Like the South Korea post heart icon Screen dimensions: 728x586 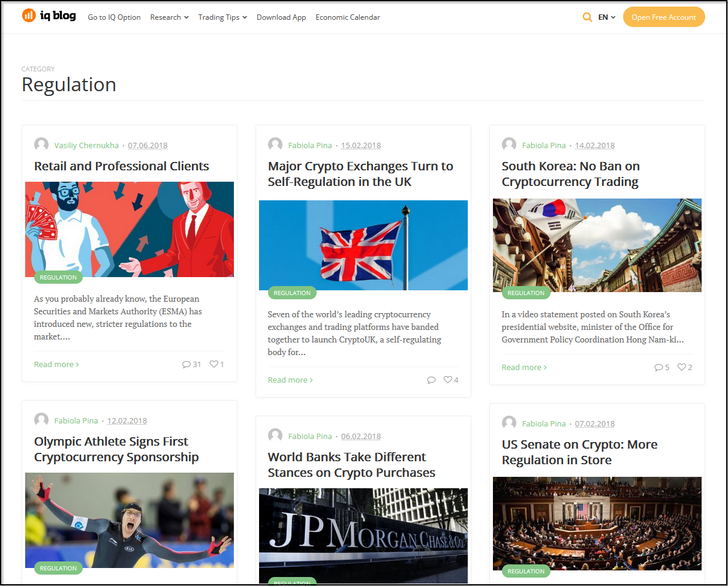(685, 367)
